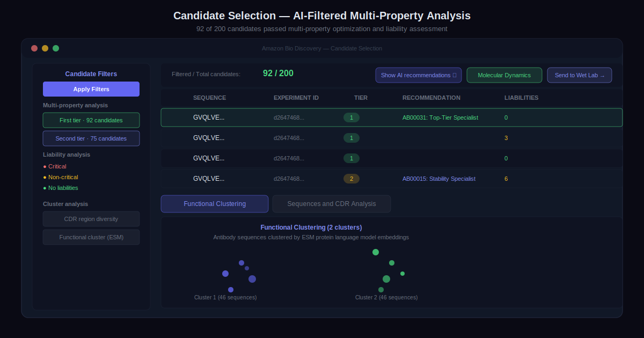The height and width of the screenshot is (338, 644).
Task: Click tier 1 badge in first row
Action: click(x=352, y=117)
